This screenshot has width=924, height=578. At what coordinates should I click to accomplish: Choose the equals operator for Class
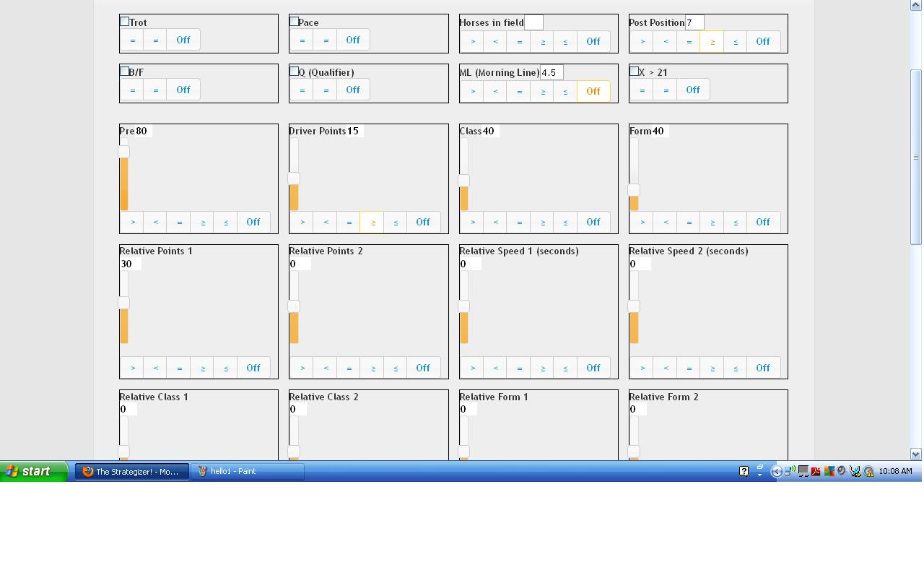(x=519, y=222)
